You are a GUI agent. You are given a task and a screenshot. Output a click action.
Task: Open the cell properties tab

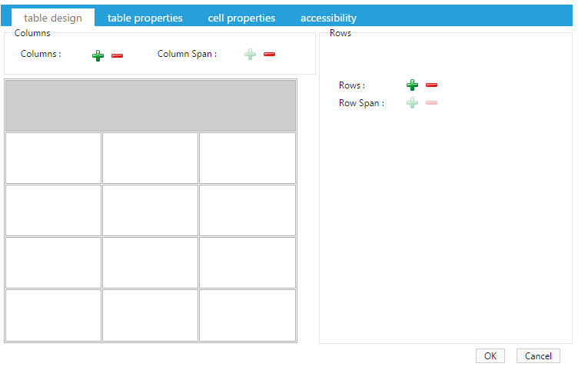tap(241, 18)
